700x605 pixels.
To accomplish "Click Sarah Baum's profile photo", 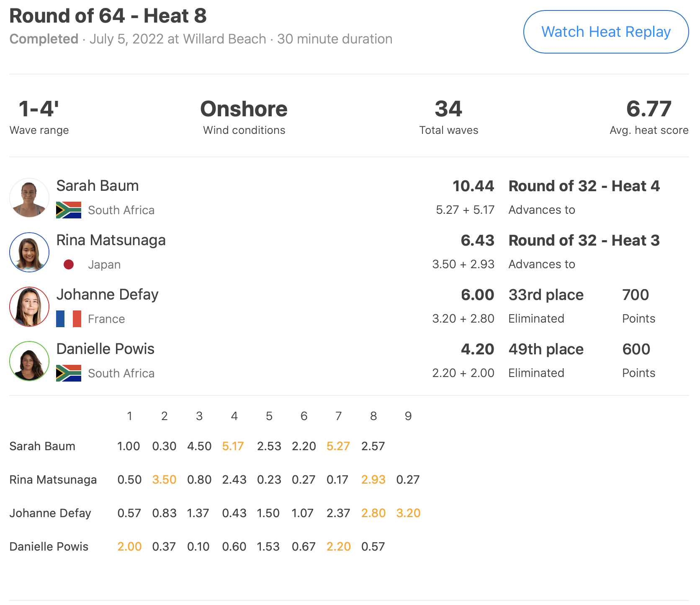I will (x=29, y=198).
